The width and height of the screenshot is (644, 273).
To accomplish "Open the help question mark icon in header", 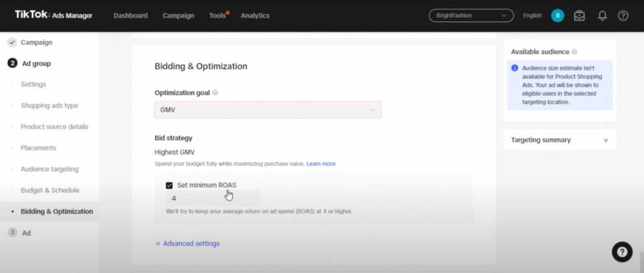I will coord(623,16).
